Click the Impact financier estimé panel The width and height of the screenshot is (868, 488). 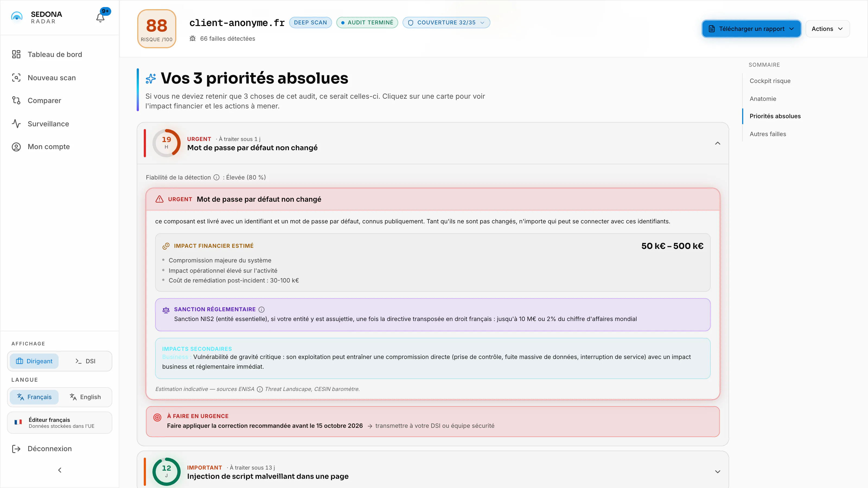tap(433, 263)
